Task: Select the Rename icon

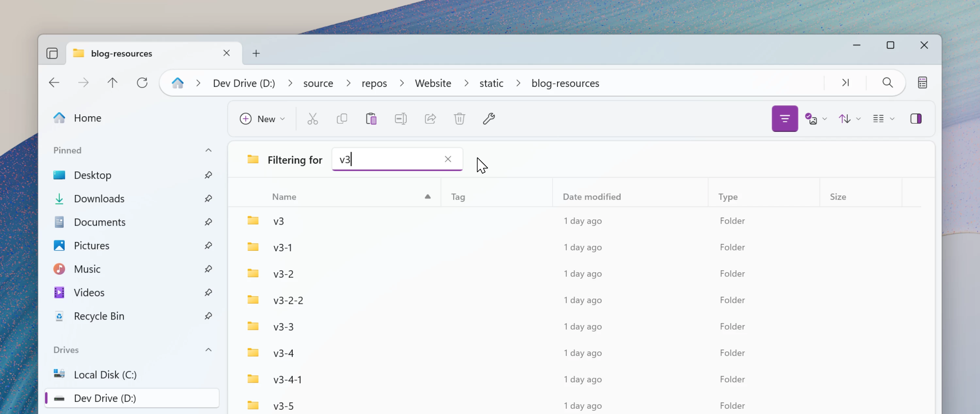Action: coord(400,119)
